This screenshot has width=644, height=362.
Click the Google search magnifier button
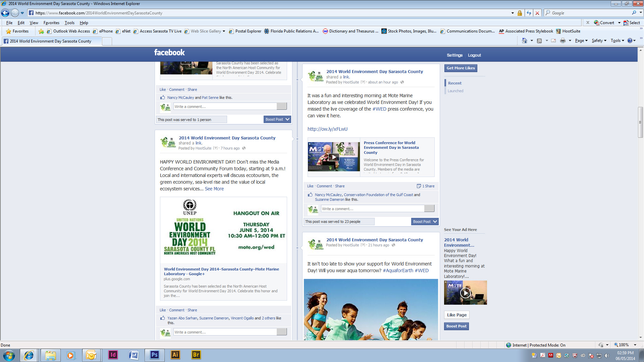coord(634,13)
